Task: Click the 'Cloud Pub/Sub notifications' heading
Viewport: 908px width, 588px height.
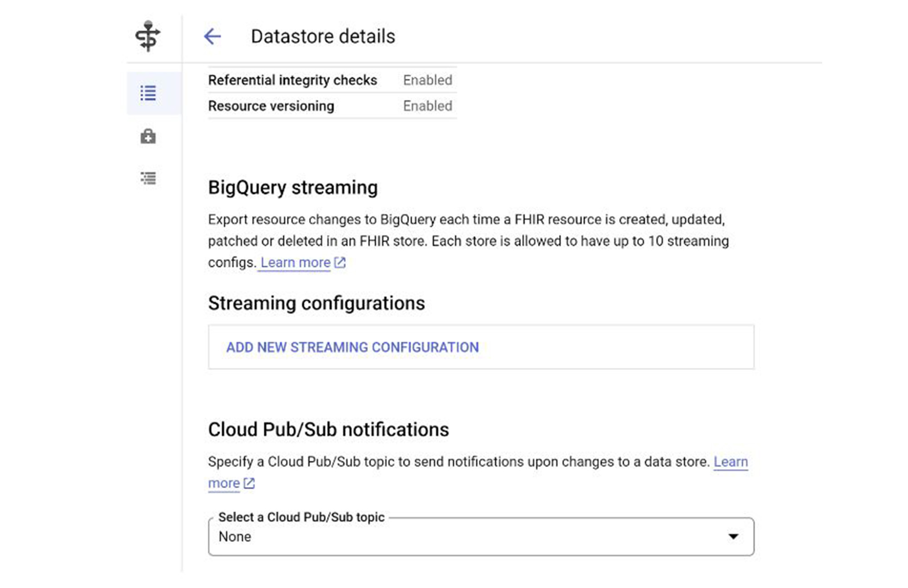Action: [x=329, y=430]
